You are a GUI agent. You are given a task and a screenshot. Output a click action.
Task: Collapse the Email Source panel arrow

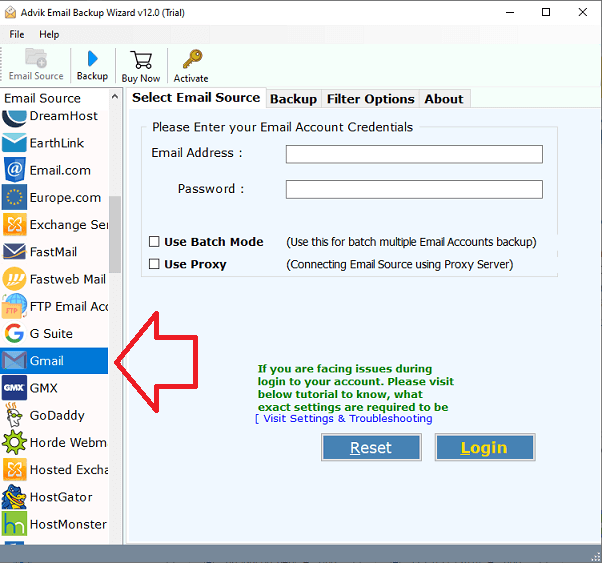point(115,97)
